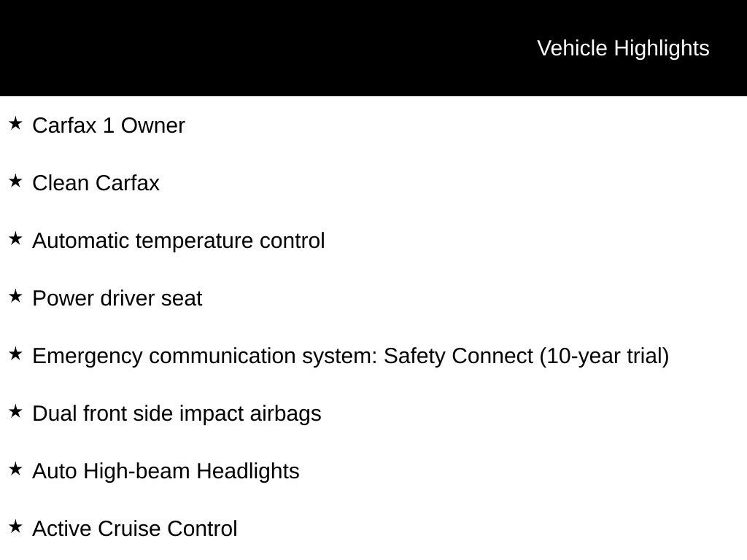747x560 pixels.
Task: Select Dual front side impact airbags text
Action: (x=177, y=414)
